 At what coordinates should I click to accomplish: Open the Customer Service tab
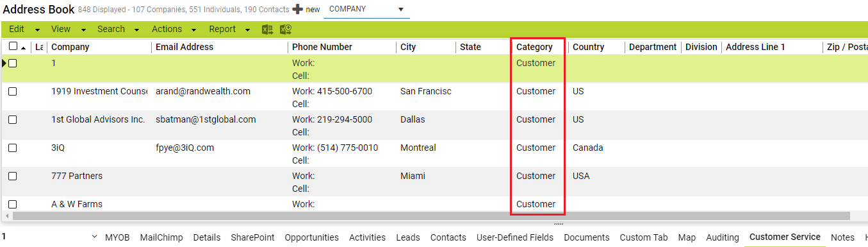785,237
